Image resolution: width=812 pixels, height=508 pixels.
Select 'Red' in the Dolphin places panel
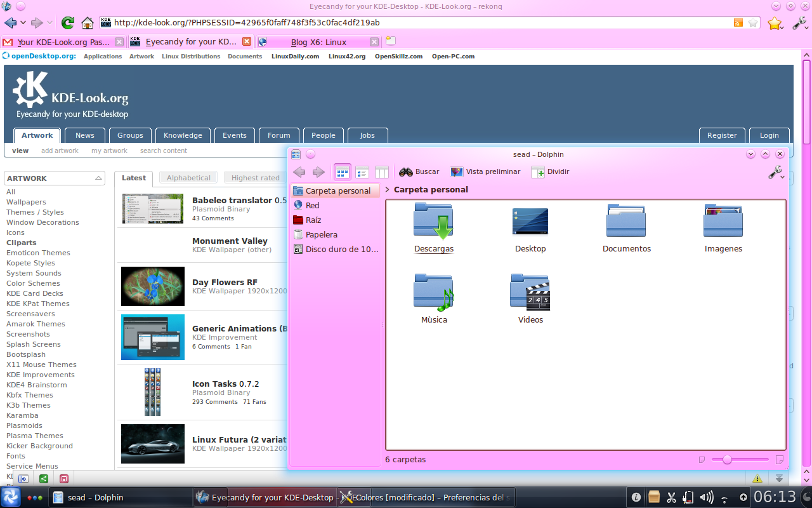pyautogui.click(x=336, y=205)
